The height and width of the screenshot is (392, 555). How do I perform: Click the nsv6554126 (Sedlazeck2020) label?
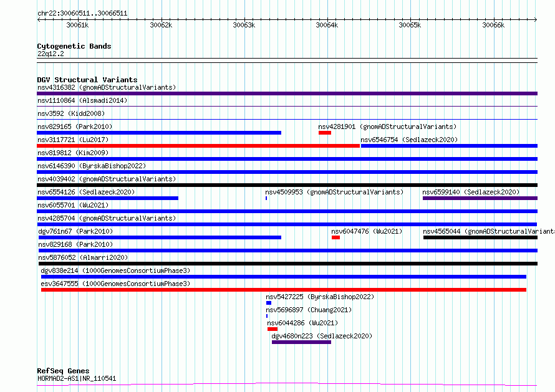(x=86, y=192)
